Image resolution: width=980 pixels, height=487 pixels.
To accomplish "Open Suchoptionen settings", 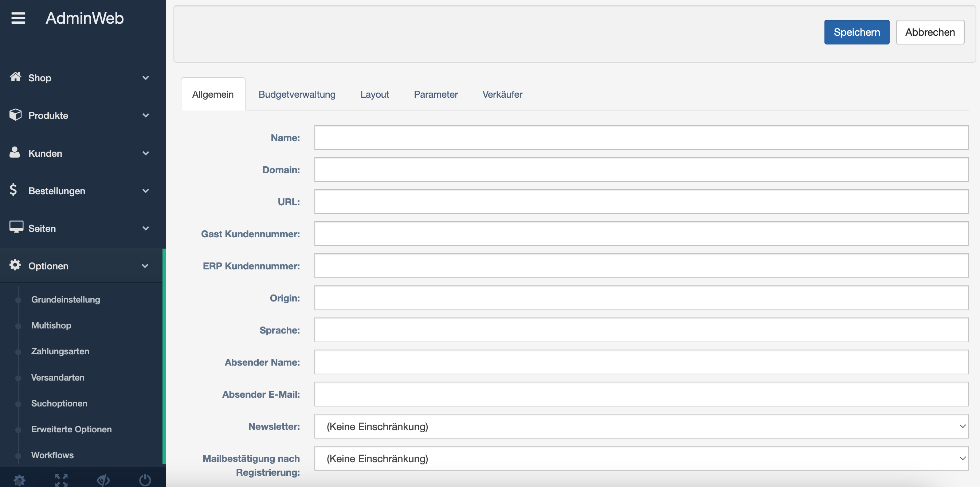I will tap(59, 404).
